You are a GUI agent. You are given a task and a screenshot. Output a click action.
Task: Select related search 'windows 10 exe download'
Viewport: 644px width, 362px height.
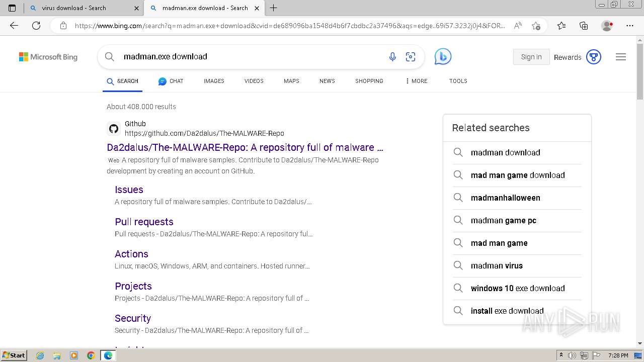click(x=517, y=288)
